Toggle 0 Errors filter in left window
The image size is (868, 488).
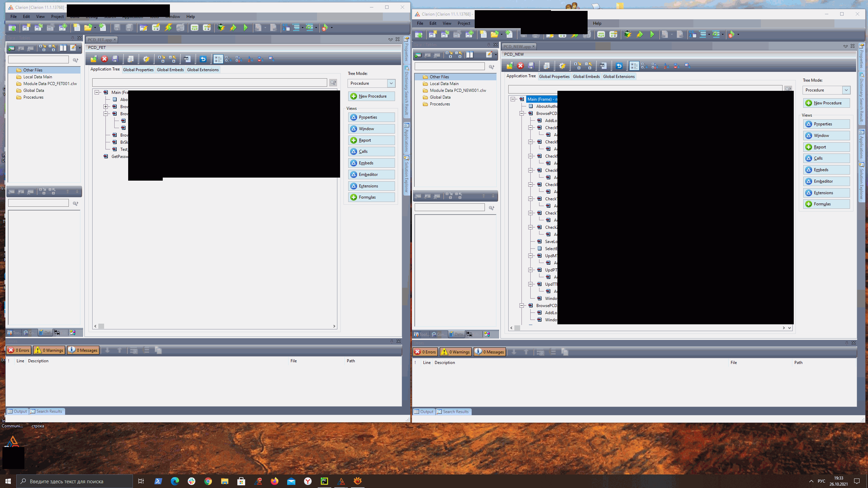point(19,350)
